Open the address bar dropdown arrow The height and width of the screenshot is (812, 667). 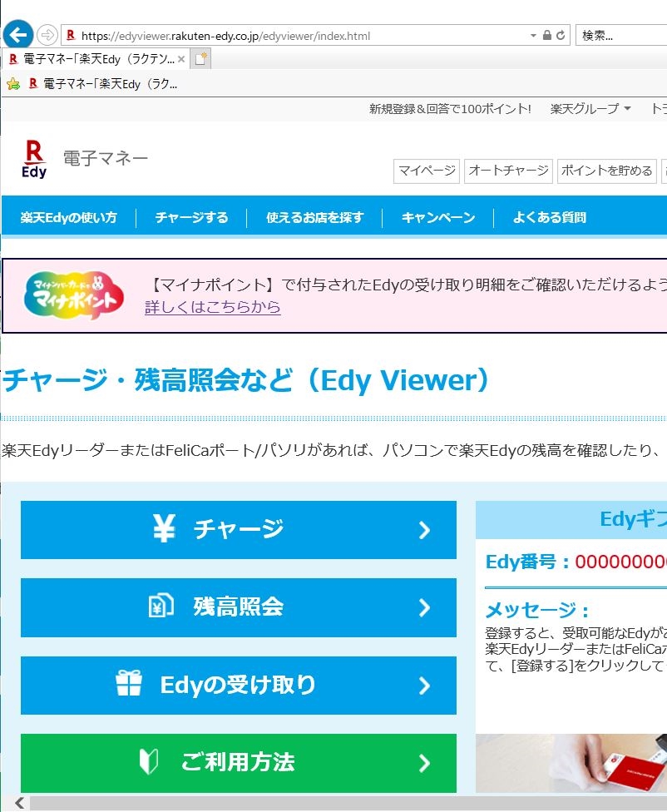533,36
